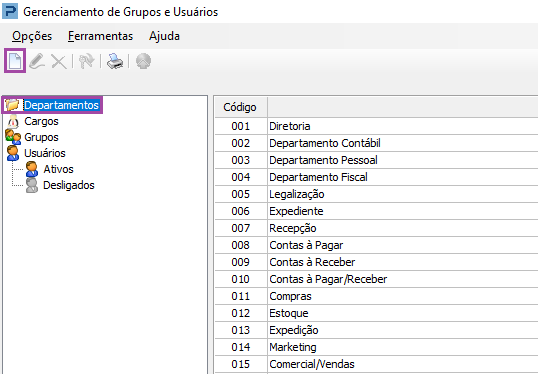Click the Departamentos folder icon

(x=12, y=105)
